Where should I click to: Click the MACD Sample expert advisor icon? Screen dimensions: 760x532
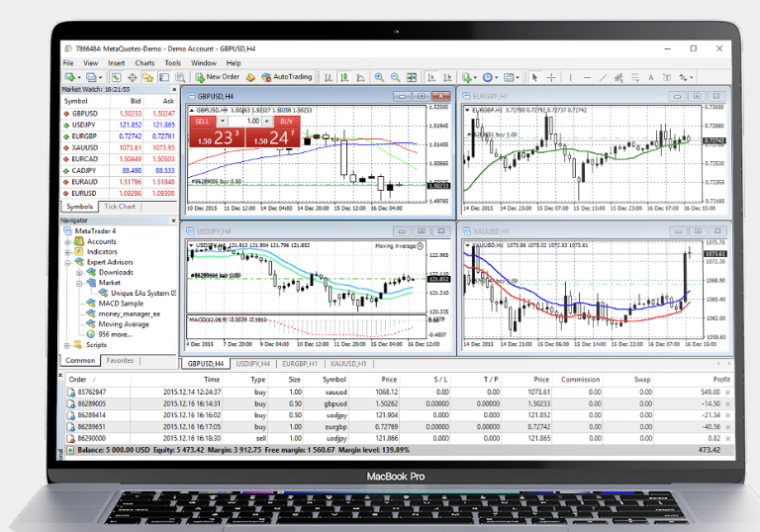(89, 304)
